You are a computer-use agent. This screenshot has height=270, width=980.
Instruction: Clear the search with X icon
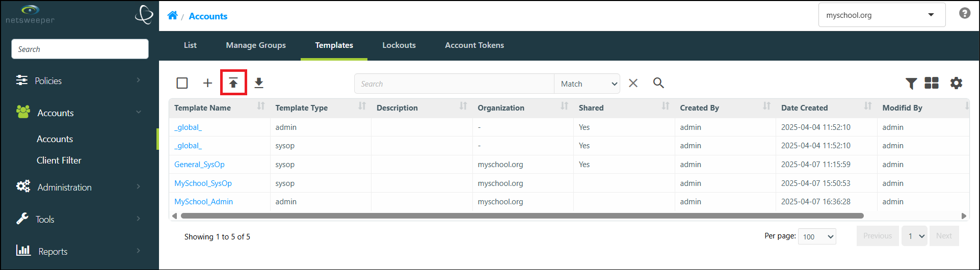(633, 83)
